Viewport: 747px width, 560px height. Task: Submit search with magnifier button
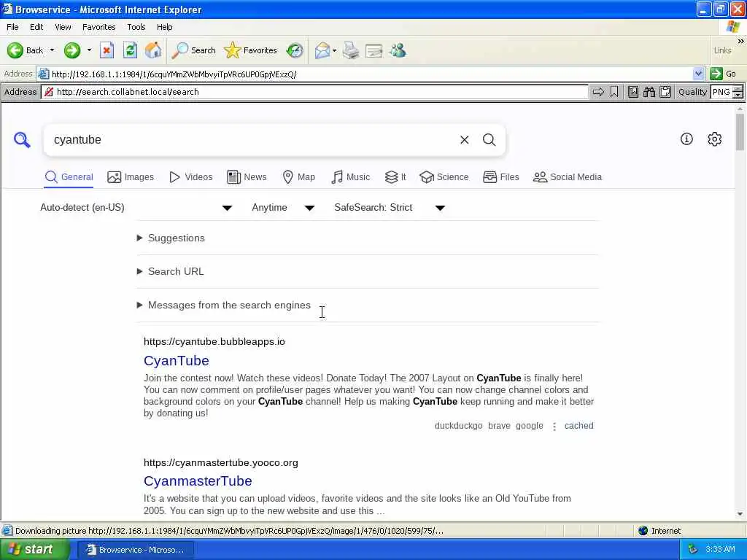(x=489, y=139)
